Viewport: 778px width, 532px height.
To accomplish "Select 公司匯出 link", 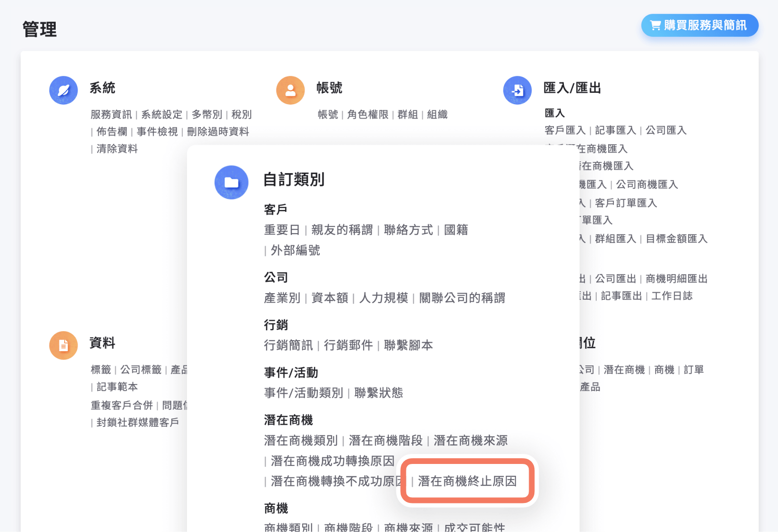I will (616, 279).
